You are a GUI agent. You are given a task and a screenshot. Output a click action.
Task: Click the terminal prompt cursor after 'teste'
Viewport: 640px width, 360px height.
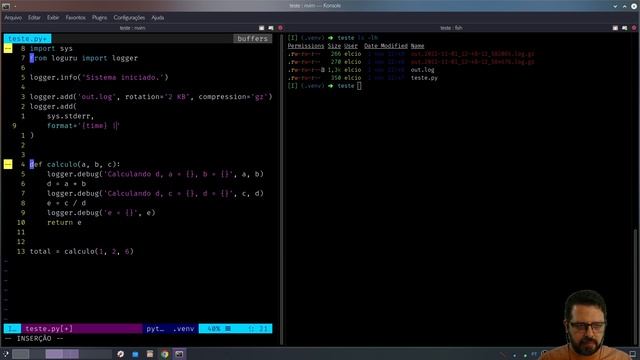[x=359, y=86]
